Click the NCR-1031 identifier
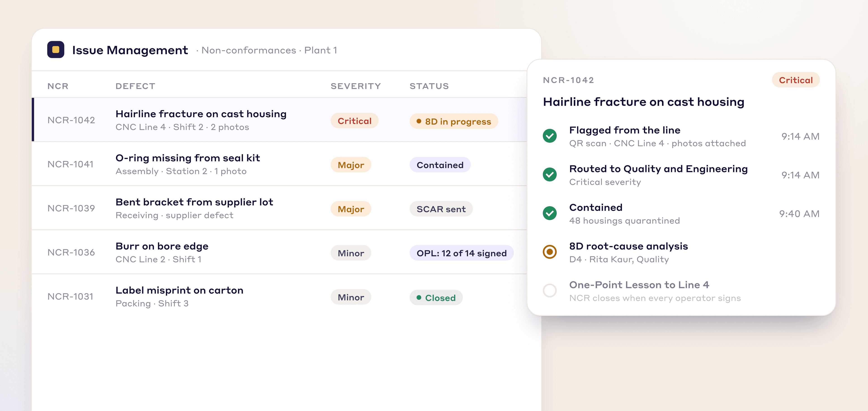Screen dimensions: 868x411 click(x=71, y=297)
